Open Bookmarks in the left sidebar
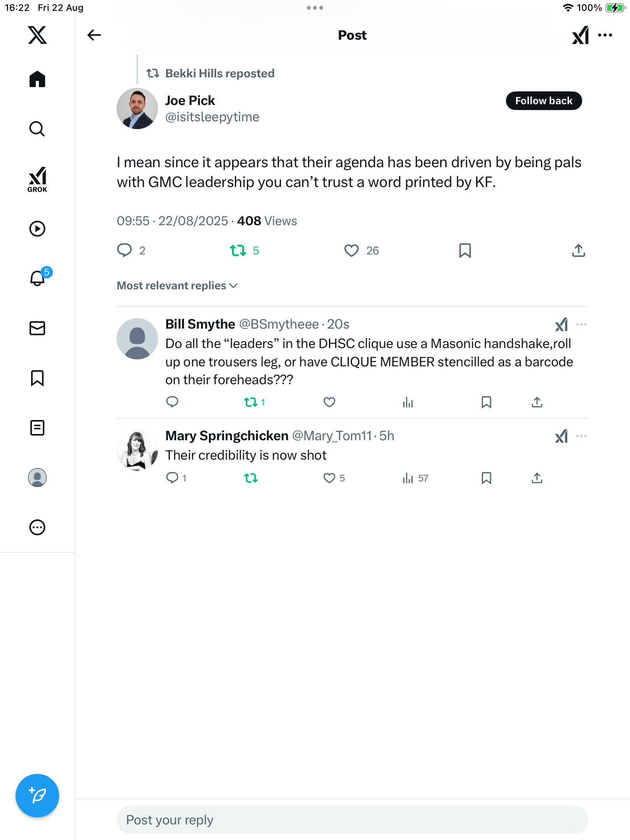 (37, 378)
